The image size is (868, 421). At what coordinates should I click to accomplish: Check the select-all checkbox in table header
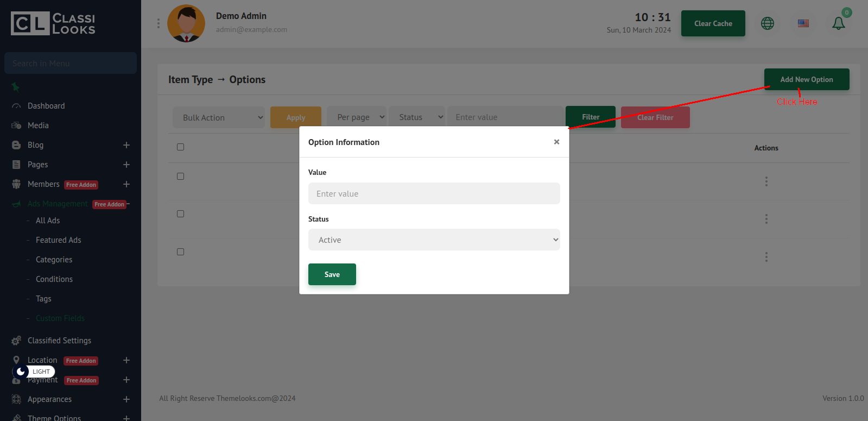(181, 147)
